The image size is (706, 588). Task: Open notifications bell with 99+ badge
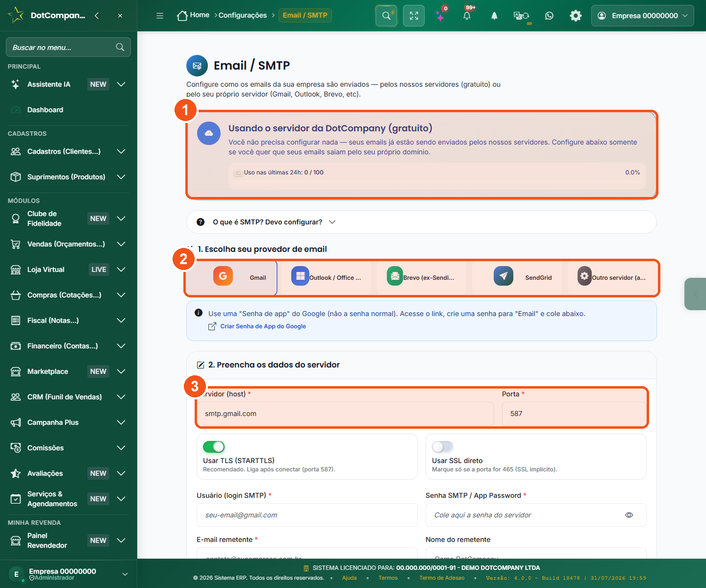tap(467, 16)
